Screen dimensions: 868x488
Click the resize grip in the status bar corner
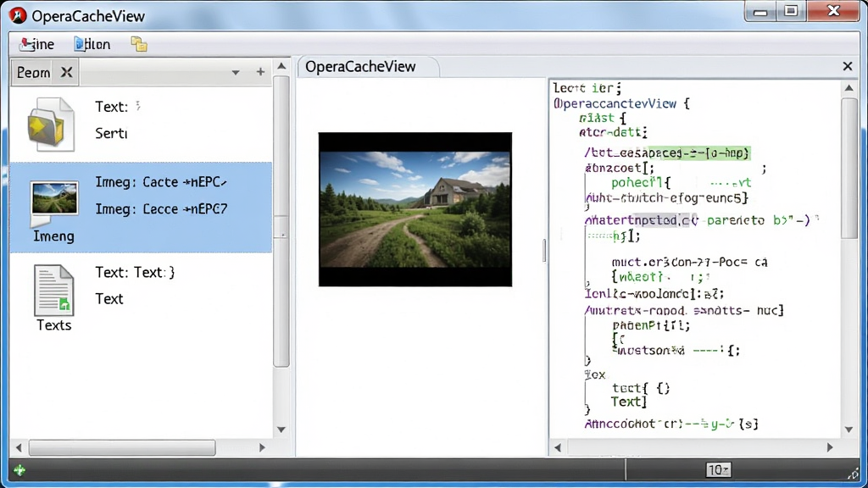point(853,473)
